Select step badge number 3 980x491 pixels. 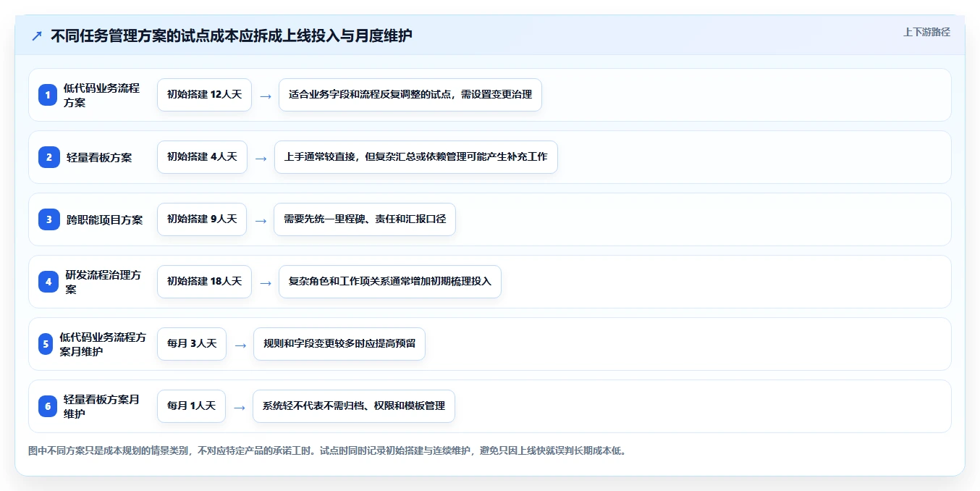pos(48,219)
